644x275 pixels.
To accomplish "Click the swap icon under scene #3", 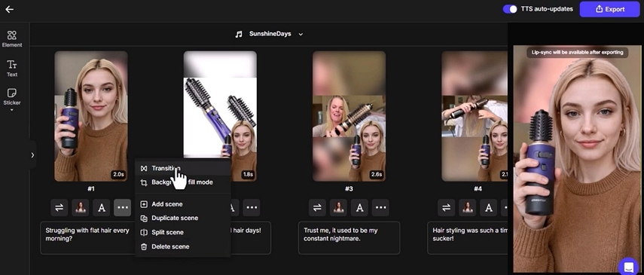I will tap(317, 208).
